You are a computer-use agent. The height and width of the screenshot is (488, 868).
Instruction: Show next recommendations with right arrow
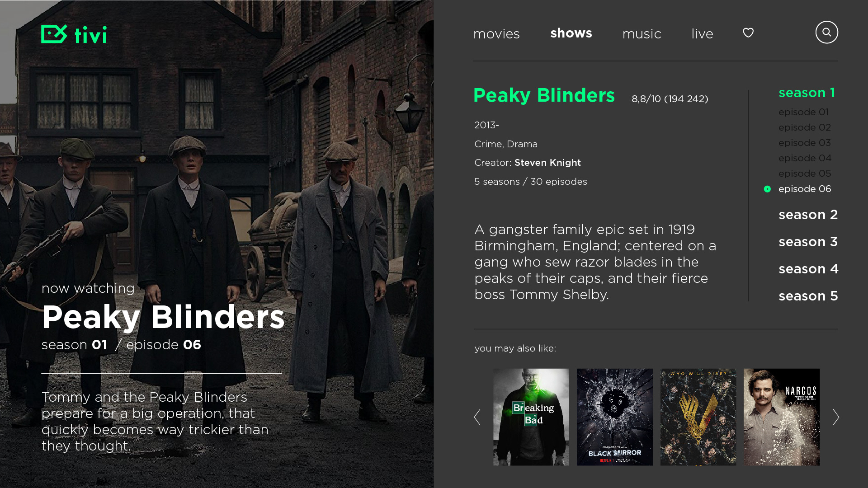(835, 417)
